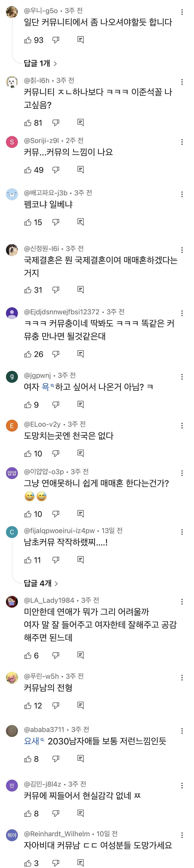Open the @ababa3711 channel name link
Viewport: 194px width, 868px height.
click(x=44, y=729)
